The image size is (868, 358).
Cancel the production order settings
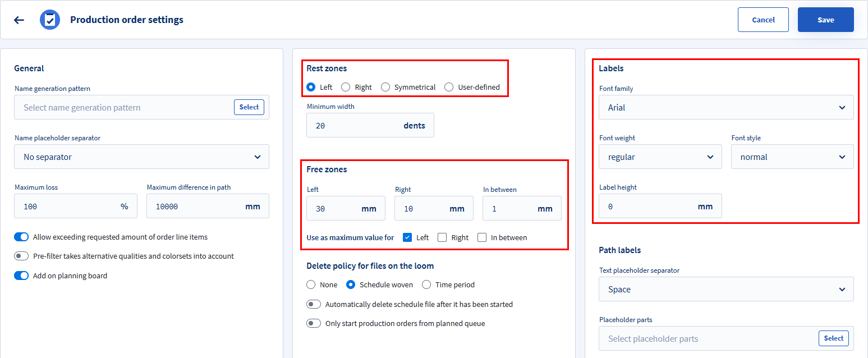pyautogui.click(x=763, y=20)
